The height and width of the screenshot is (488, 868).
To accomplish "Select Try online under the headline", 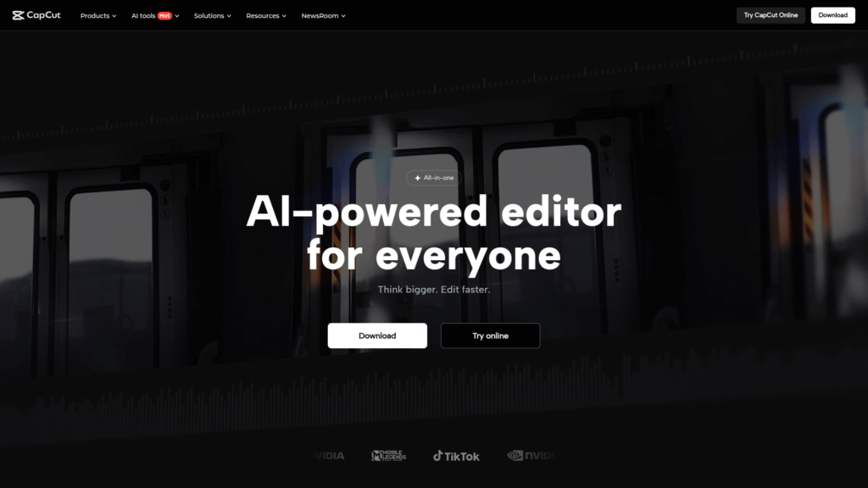I will coord(490,335).
